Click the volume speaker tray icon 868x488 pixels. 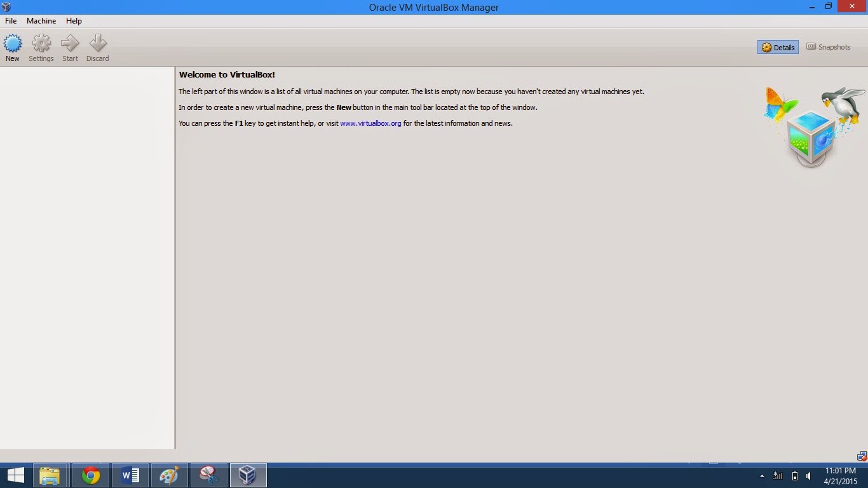coord(809,476)
